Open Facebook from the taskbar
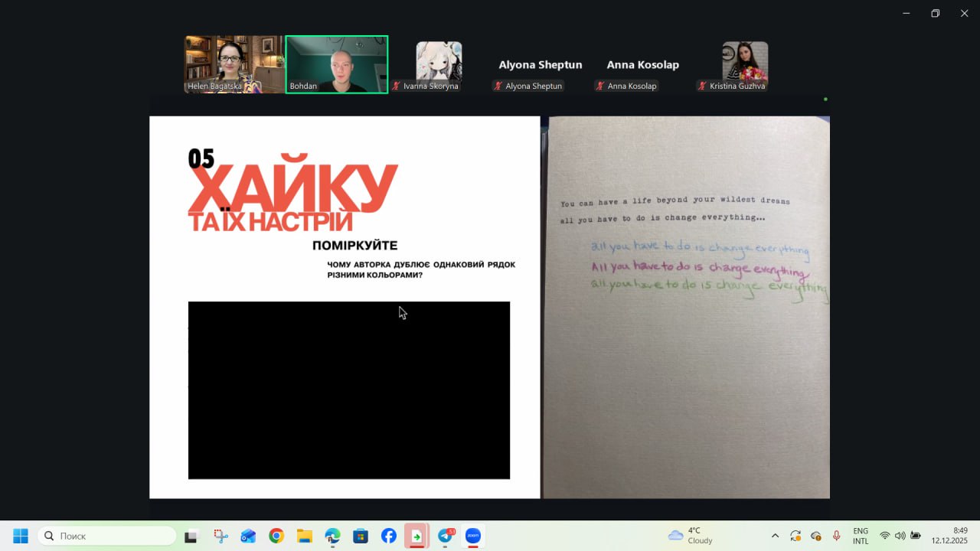The width and height of the screenshot is (980, 551). (x=389, y=536)
